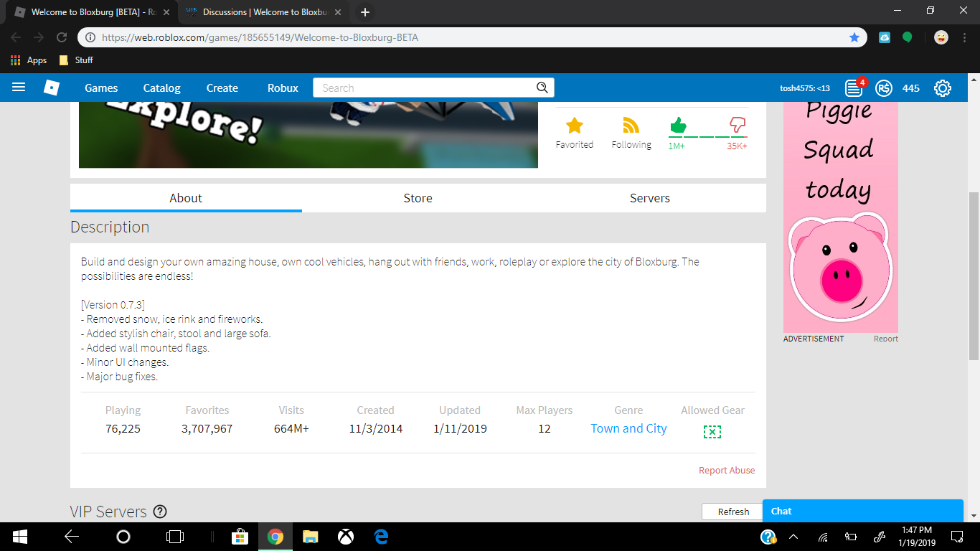Screen dimensions: 980x551
Task: Open Task View on the taskbar
Action: point(174,537)
